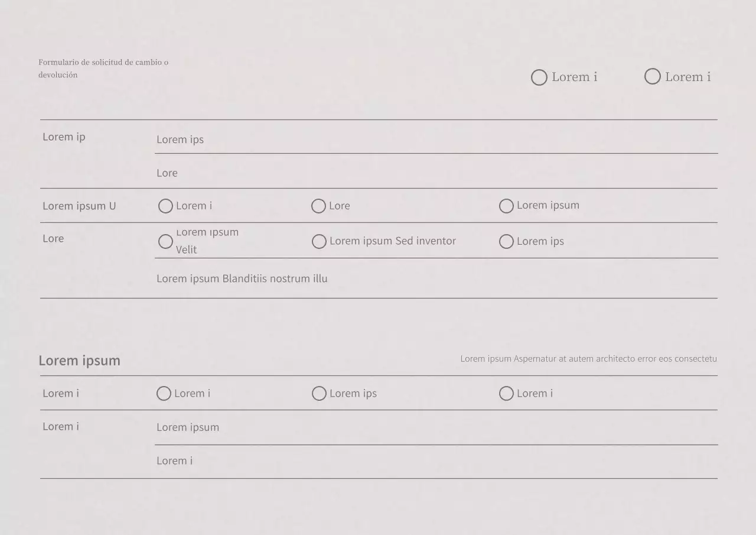Choose "Lorem ips" radio under the Lorem ipsum heading
This screenshot has height=535, width=756.
click(x=319, y=394)
